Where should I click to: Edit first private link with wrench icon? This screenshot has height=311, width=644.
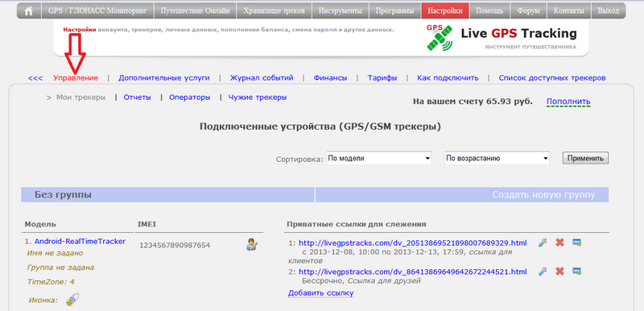[x=543, y=243]
